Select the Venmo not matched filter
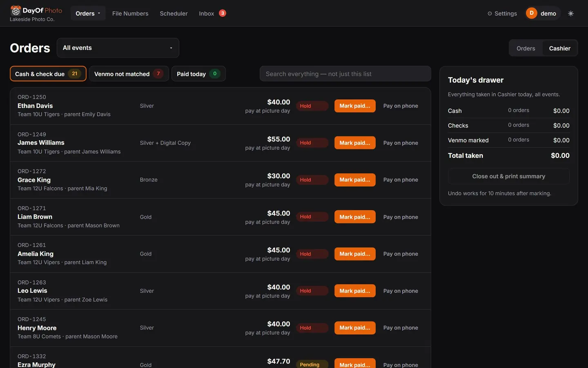This screenshot has height=368, width=588. [x=129, y=74]
